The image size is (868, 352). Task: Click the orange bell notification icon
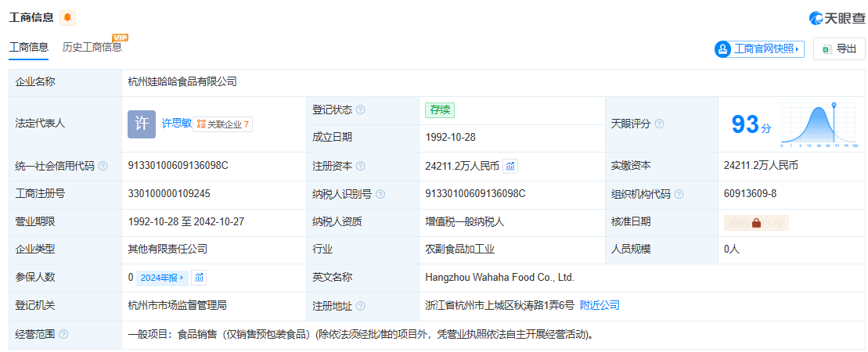(x=67, y=18)
